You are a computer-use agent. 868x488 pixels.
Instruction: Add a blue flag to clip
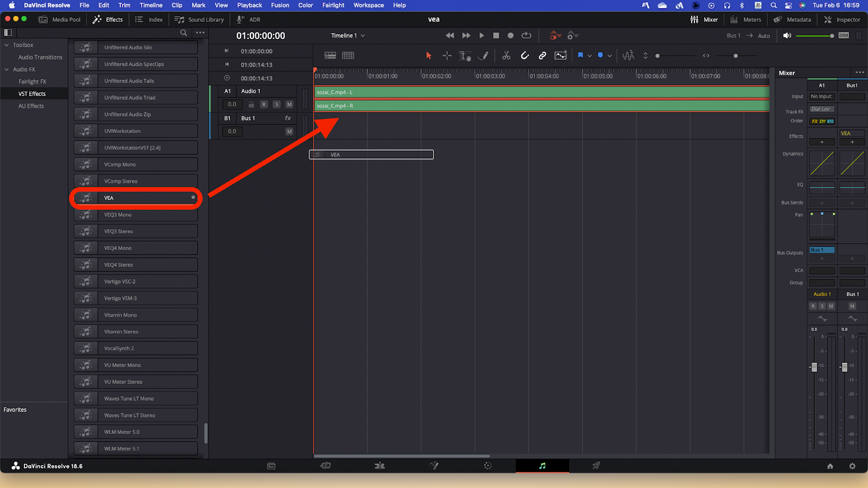(x=580, y=55)
